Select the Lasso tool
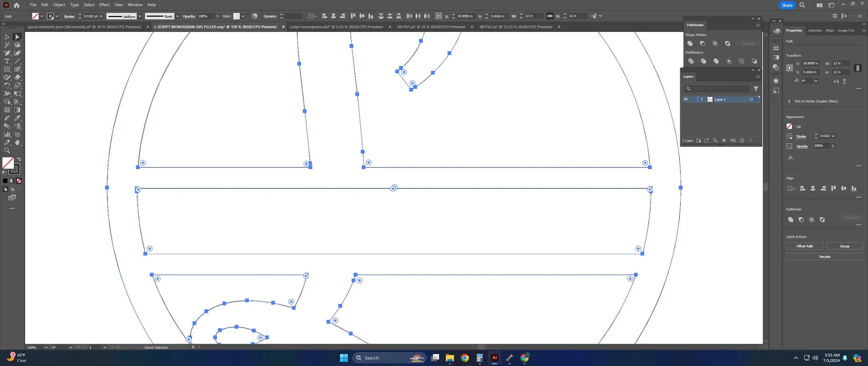Screen dimensions: 868x366 (17, 45)
